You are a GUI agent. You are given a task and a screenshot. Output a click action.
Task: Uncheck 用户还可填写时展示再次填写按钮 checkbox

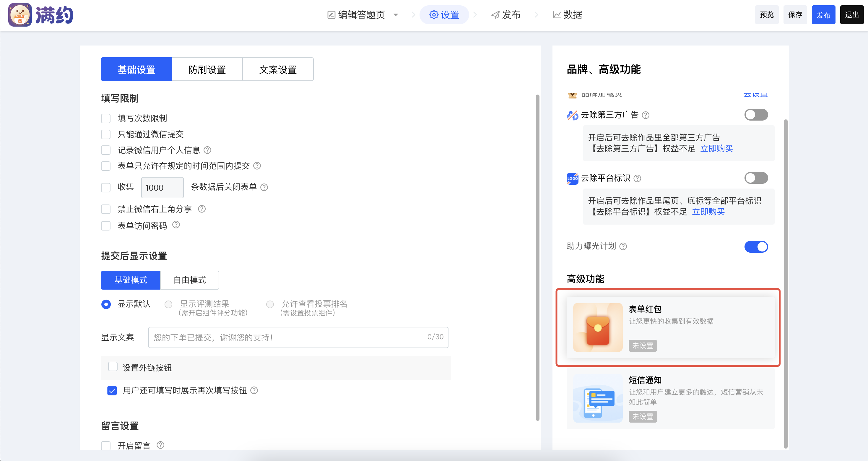tap(112, 391)
